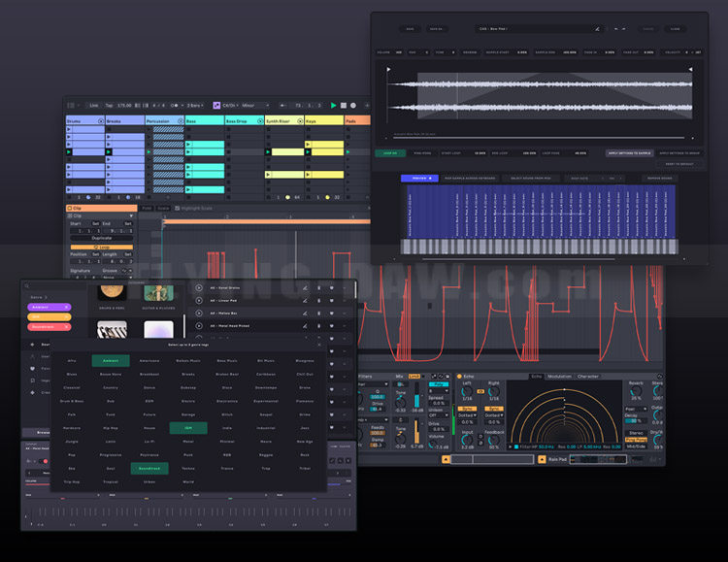Toggle the green LOOP ON button in sampler
728x562 pixels.
click(390, 152)
